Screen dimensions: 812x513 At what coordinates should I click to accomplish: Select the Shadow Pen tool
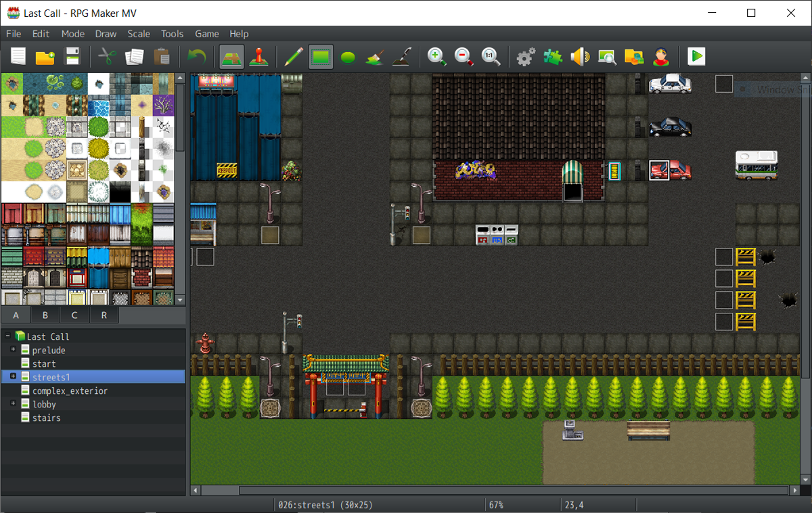(x=401, y=57)
